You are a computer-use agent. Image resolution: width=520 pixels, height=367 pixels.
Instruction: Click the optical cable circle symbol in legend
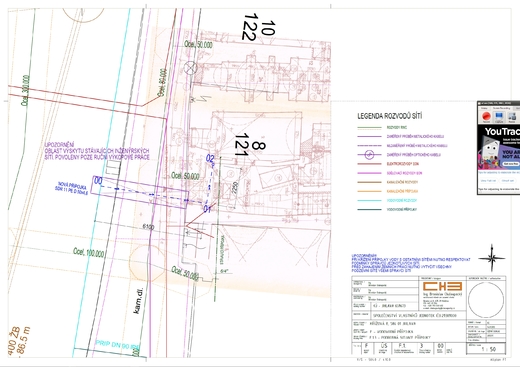point(369,155)
